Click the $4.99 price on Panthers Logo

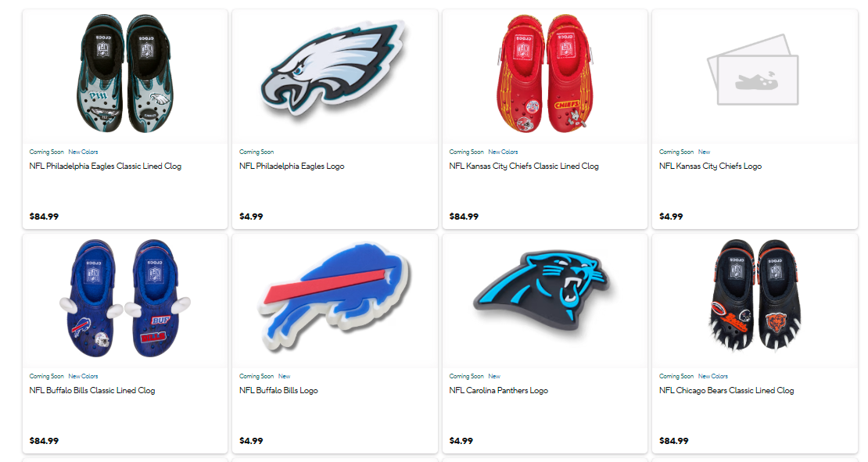click(461, 441)
